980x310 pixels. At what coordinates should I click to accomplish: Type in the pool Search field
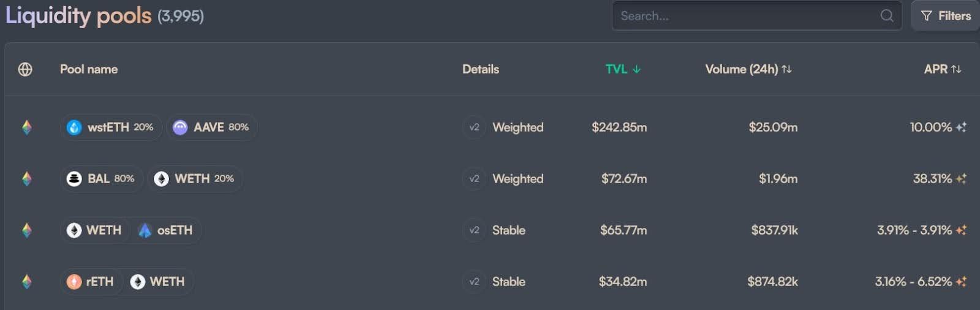747,16
